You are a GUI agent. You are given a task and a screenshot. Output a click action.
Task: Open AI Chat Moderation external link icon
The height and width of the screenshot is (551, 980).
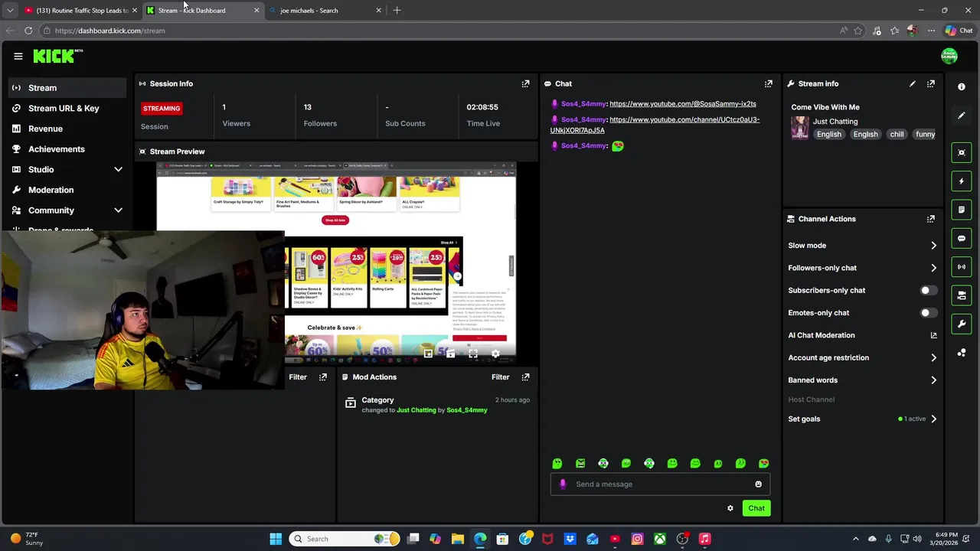point(933,335)
